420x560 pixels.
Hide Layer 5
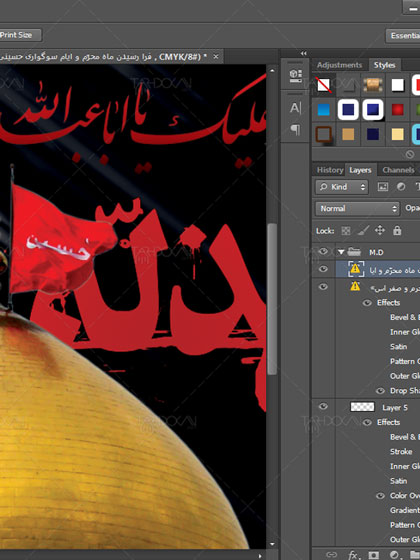pyautogui.click(x=323, y=406)
